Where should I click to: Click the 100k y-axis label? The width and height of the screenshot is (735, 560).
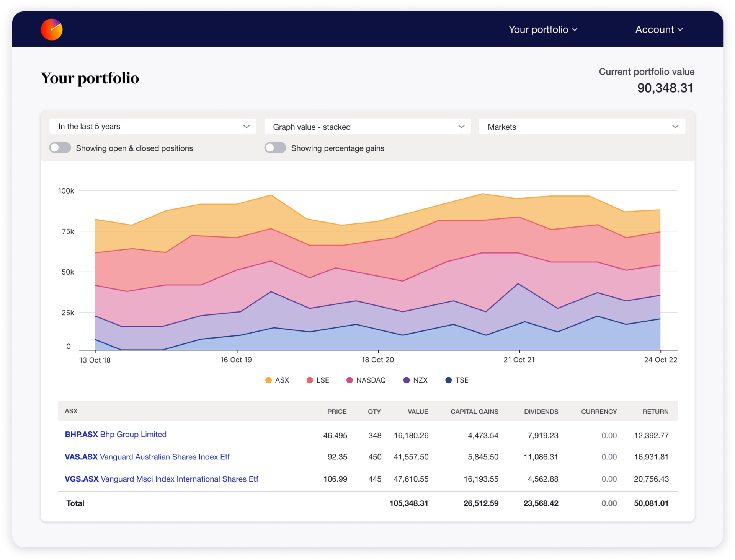pyautogui.click(x=66, y=190)
